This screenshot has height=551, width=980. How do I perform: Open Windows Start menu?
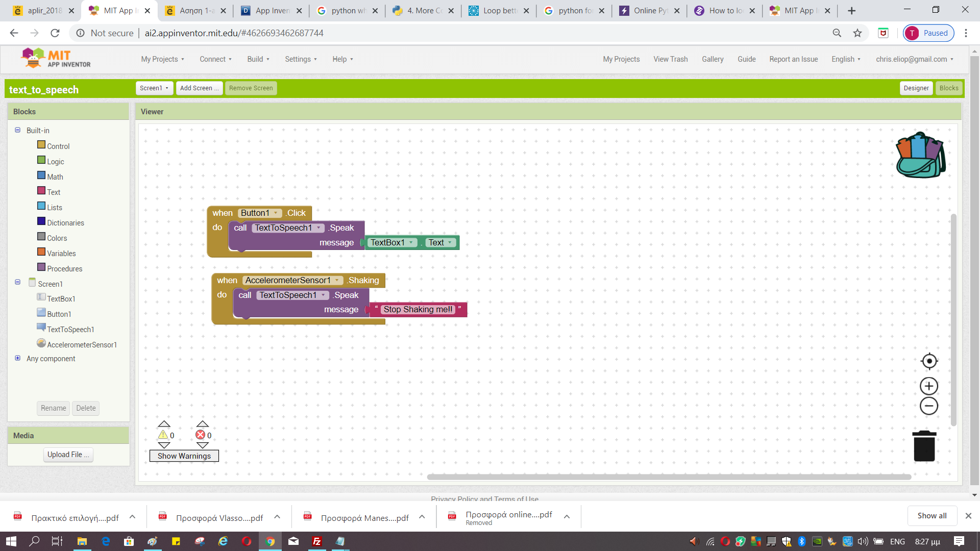tap(11, 541)
